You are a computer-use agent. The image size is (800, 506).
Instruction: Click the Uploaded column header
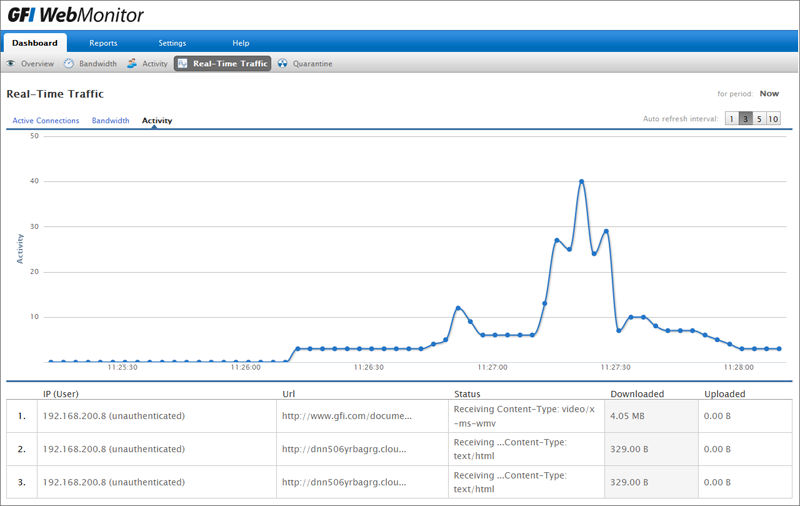724,394
